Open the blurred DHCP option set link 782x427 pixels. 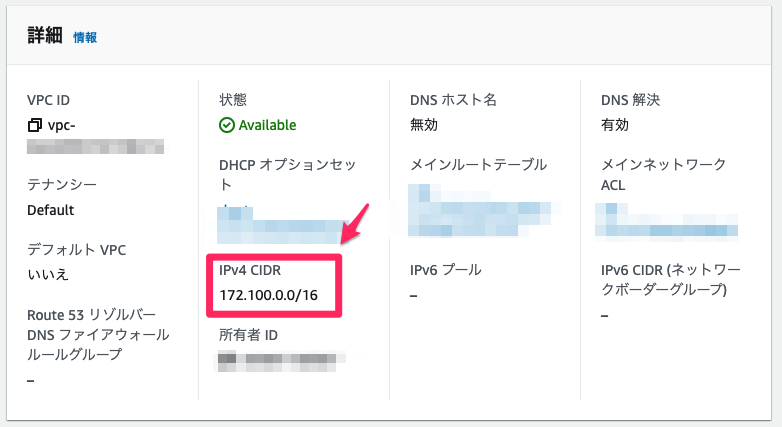pos(284,224)
